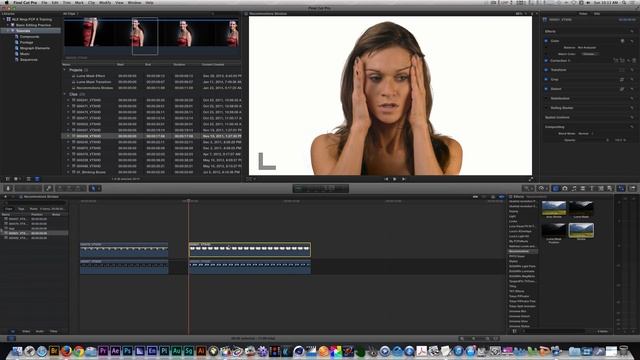The height and width of the screenshot is (360, 640).
Task: Click the Import Media icon in toolbar
Action: 8,188
